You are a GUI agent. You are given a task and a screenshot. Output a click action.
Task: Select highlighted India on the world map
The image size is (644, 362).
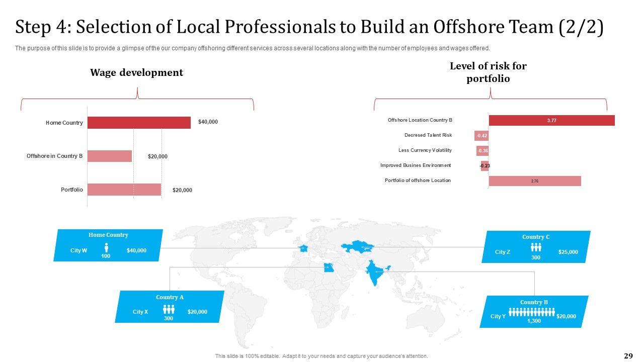click(374, 273)
